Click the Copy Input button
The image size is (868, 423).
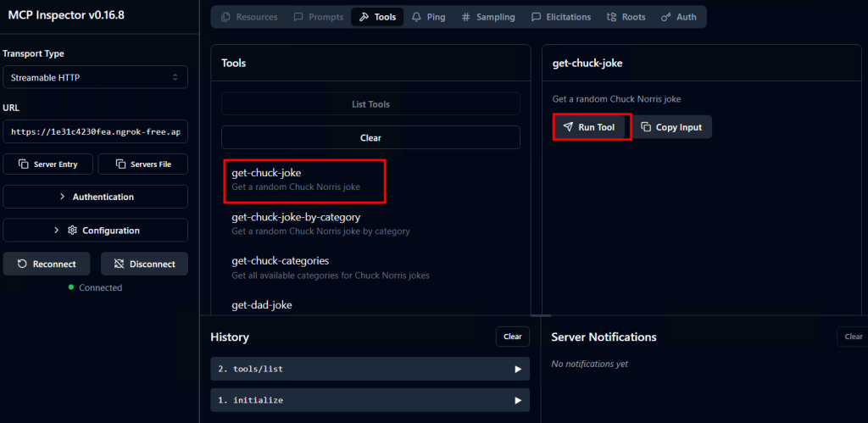click(x=671, y=127)
